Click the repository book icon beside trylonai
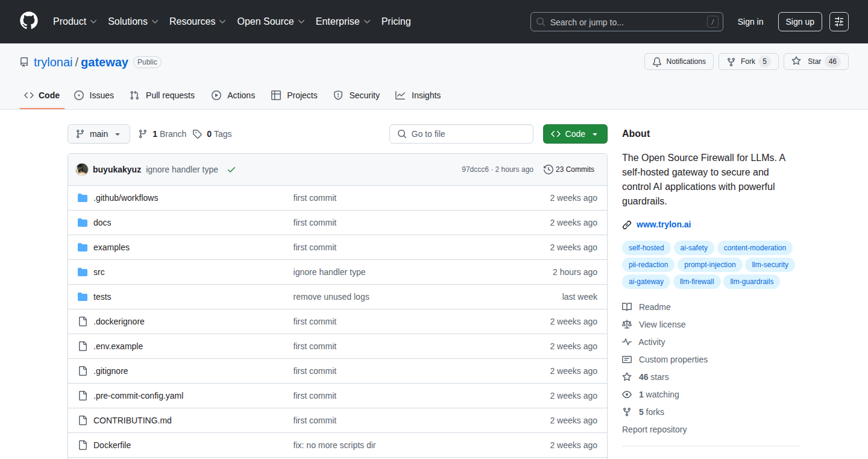 point(24,62)
